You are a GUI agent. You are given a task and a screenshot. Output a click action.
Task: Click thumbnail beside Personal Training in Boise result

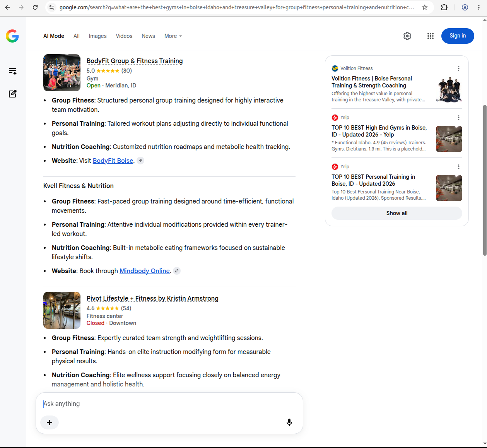[449, 188]
